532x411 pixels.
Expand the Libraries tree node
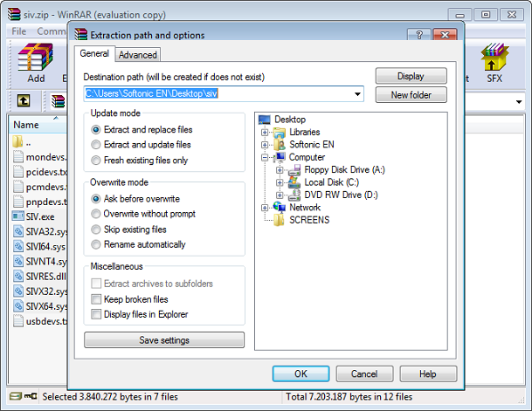click(265, 132)
